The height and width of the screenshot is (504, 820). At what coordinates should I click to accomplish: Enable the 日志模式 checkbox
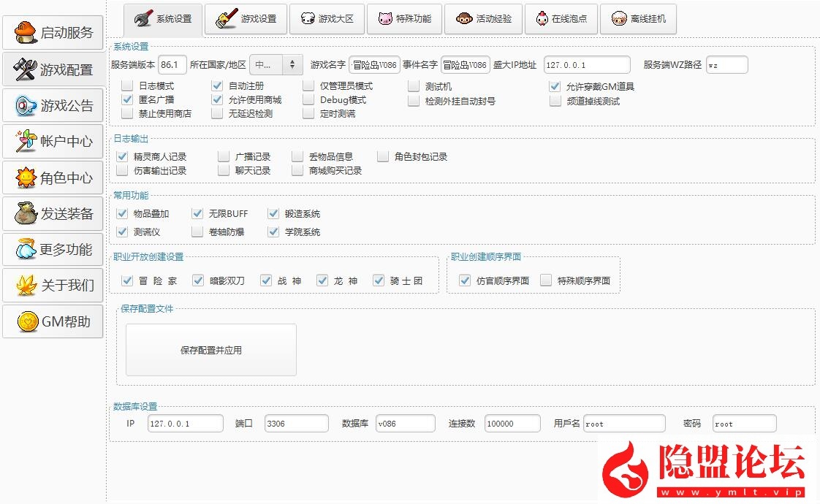click(x=128, y=86)
